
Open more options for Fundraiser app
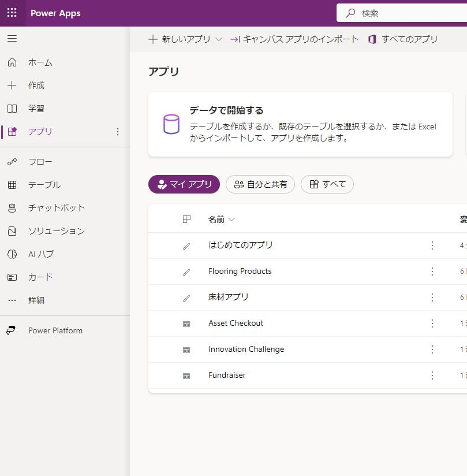[x=432, y=375]
